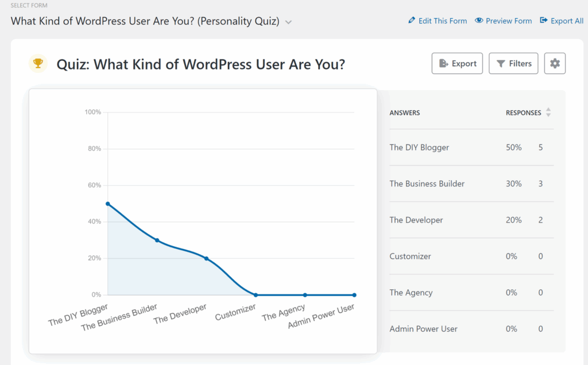Click the Customizer data point at 0%
This screenshot has height=365, width=588.
(256, 295)
